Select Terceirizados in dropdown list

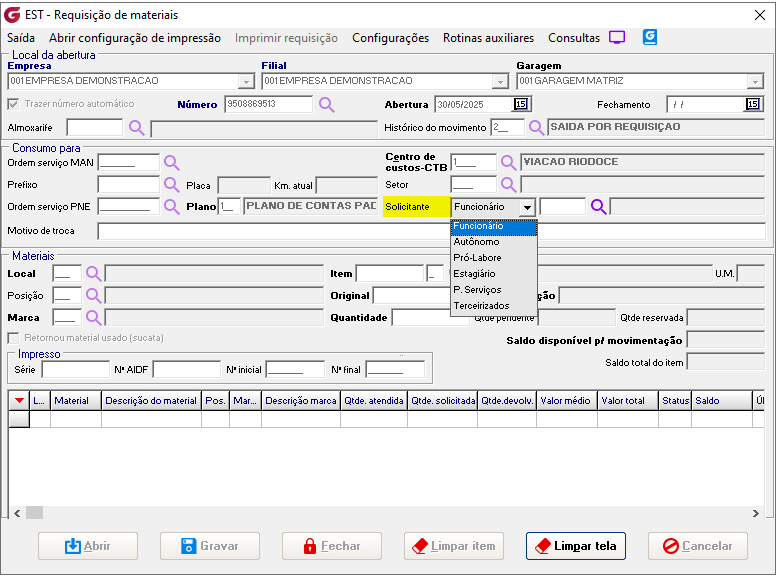click(494, 306)
